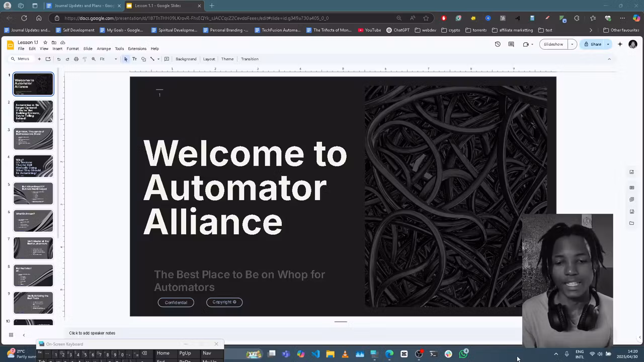Open the Fit zoom dropdown
The height and width of the screenshot is (362, 644).
pyautogui.click(x=106, y=59)
